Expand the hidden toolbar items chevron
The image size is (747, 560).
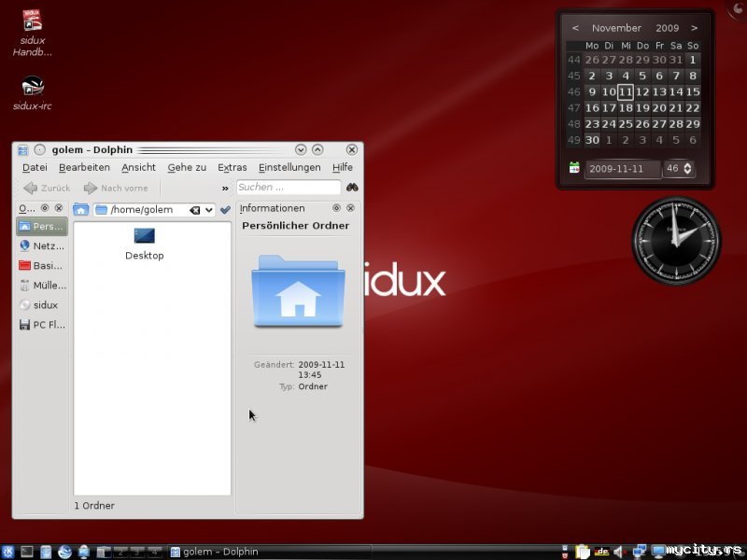point(225,188)
